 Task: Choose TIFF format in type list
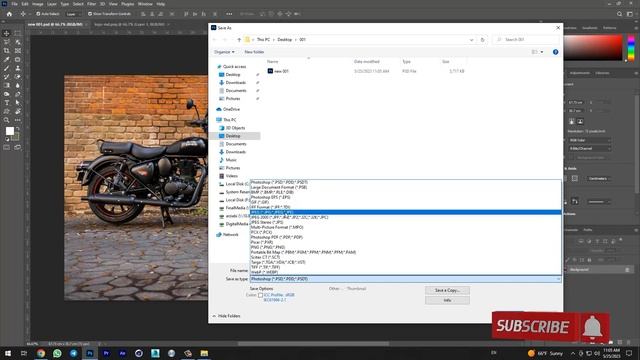(x=405, y=267)
